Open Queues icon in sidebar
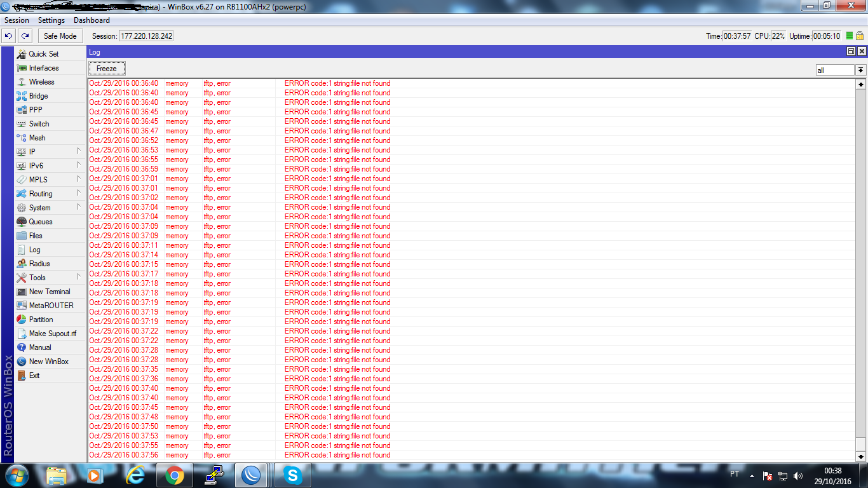The image size is (868, 488). click(22, 222)
